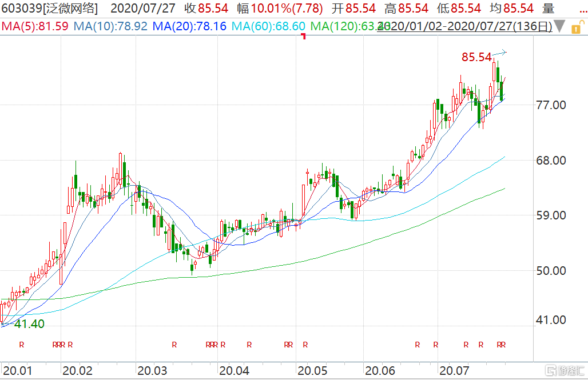Viewport: 588px width, 380px height.
Task: Click the 20.01 month label on the time axis
Action: click(18, 371)
